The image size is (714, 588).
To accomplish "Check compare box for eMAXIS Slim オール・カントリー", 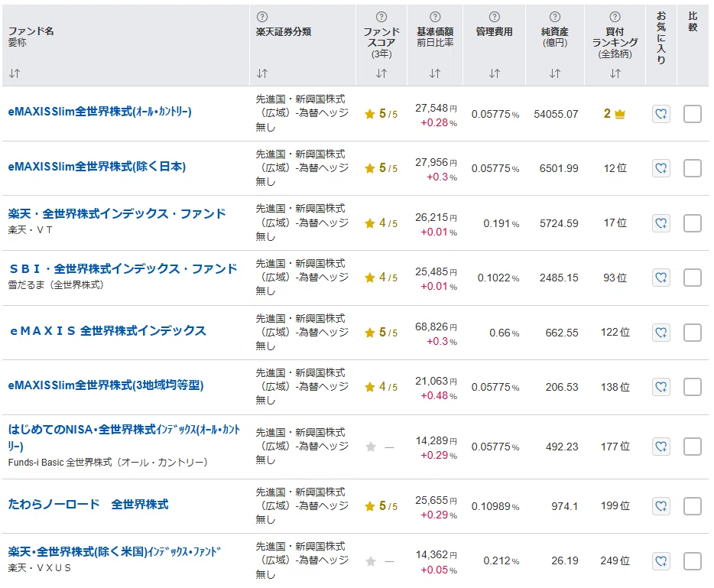I will click(x=692, y=113).
